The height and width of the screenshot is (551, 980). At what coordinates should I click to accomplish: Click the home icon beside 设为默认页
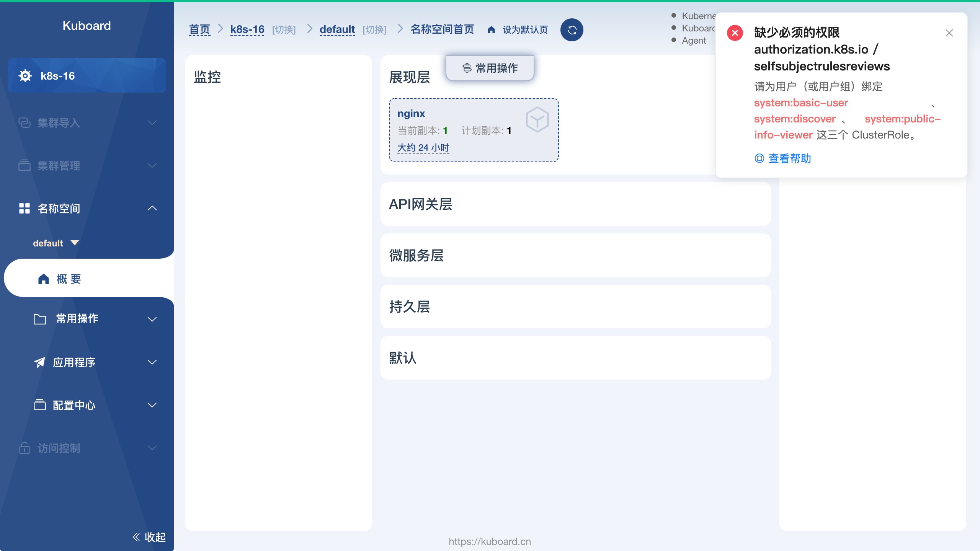point(492,30)
